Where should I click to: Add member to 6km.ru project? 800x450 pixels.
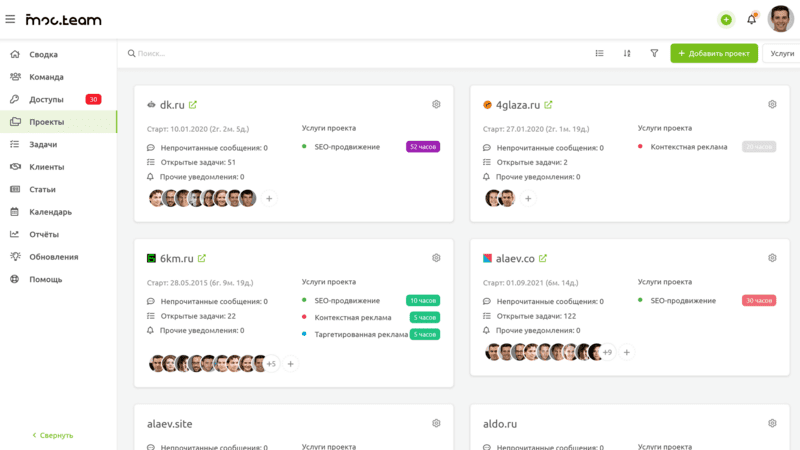[x=290, y=364]
